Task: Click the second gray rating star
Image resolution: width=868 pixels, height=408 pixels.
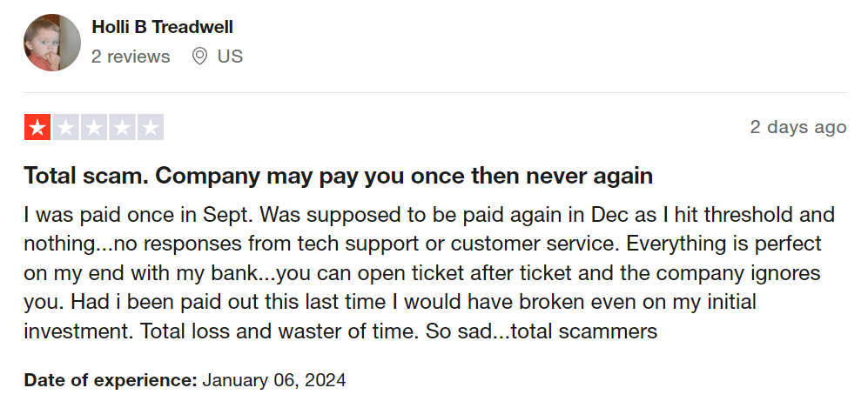Action: (x=66, y=128)
